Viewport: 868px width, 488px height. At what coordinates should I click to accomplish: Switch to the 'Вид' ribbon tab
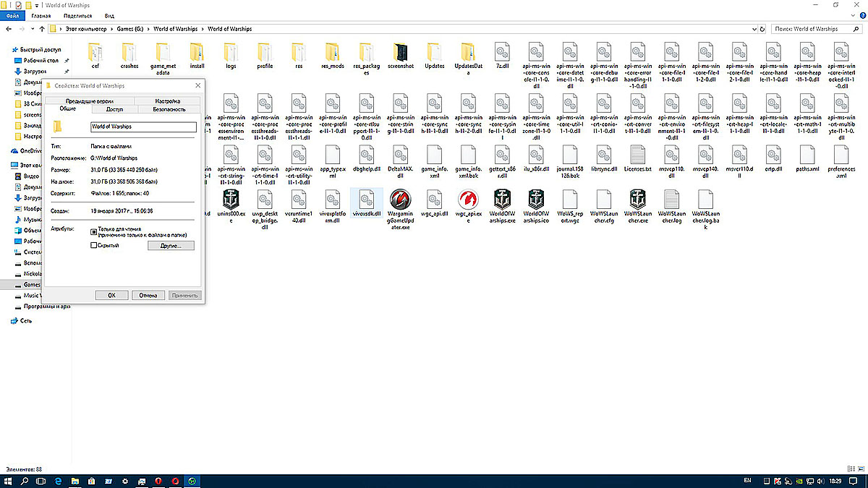[x=110, y=15]
